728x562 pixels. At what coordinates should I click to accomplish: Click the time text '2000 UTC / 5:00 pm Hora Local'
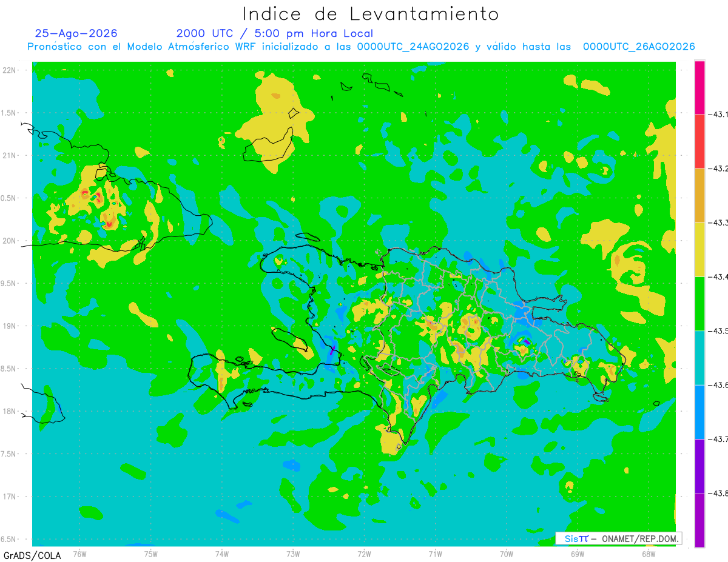[275, 34]
